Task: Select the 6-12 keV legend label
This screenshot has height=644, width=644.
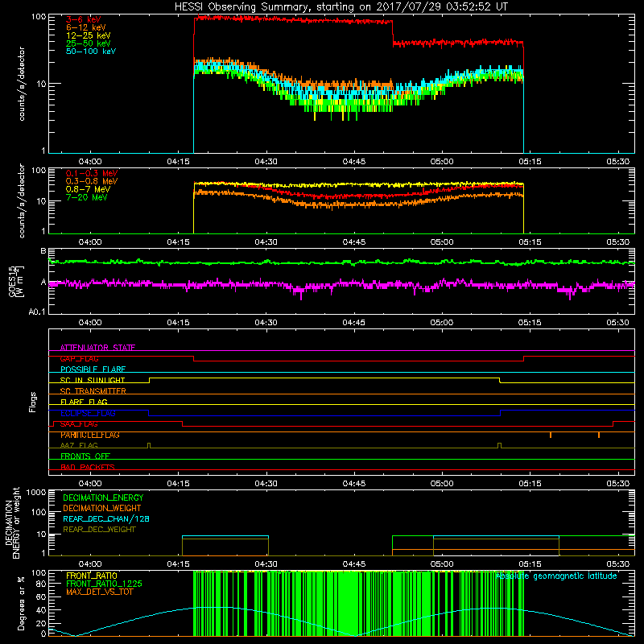Action: (86, 27)
